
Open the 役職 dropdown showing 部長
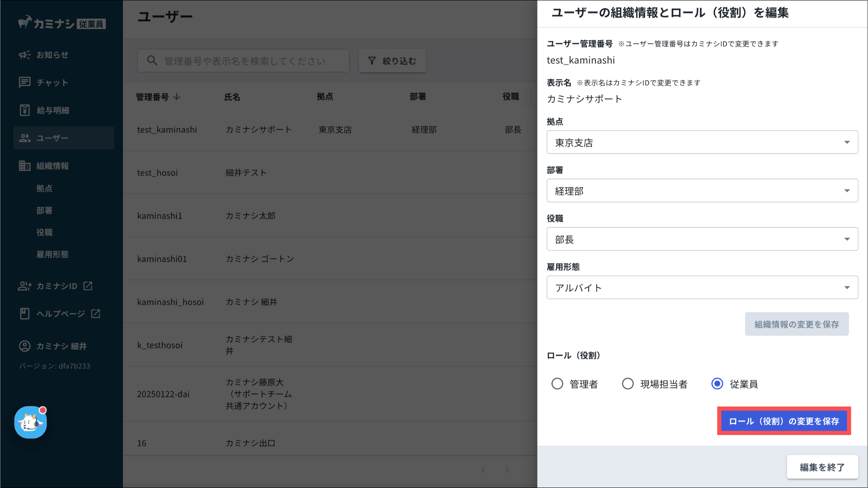(702, 239)
